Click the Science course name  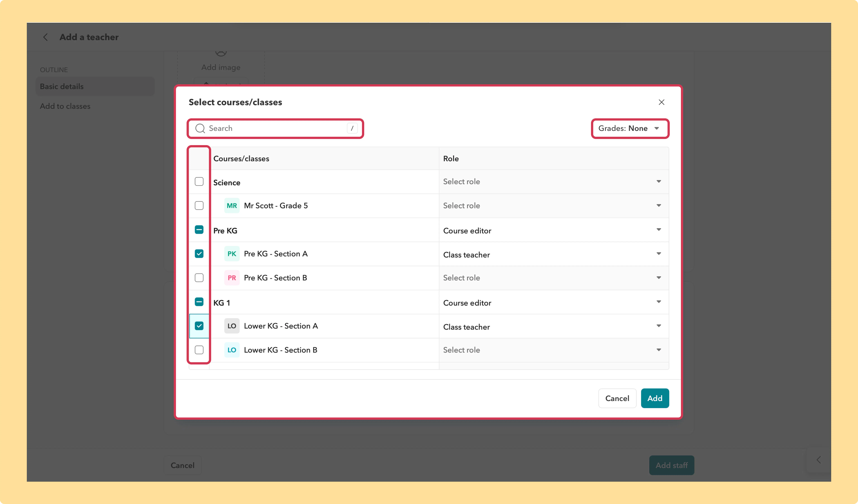coord(227,183)
